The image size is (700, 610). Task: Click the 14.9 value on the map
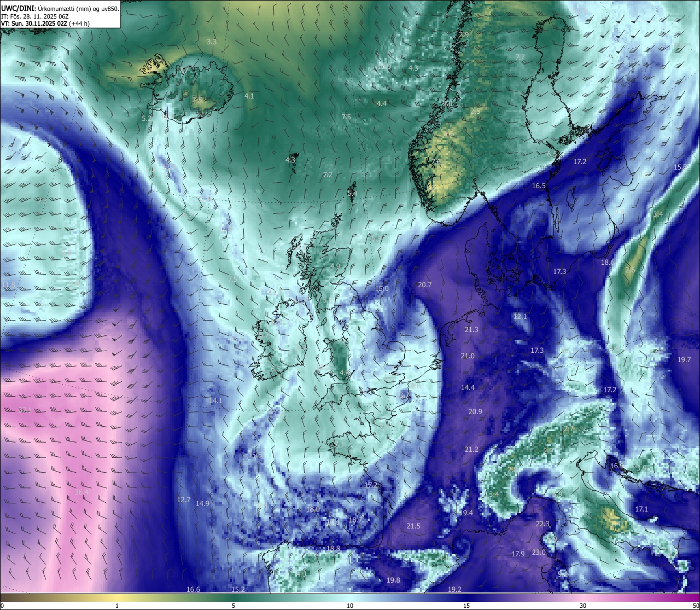coord(202,504)
